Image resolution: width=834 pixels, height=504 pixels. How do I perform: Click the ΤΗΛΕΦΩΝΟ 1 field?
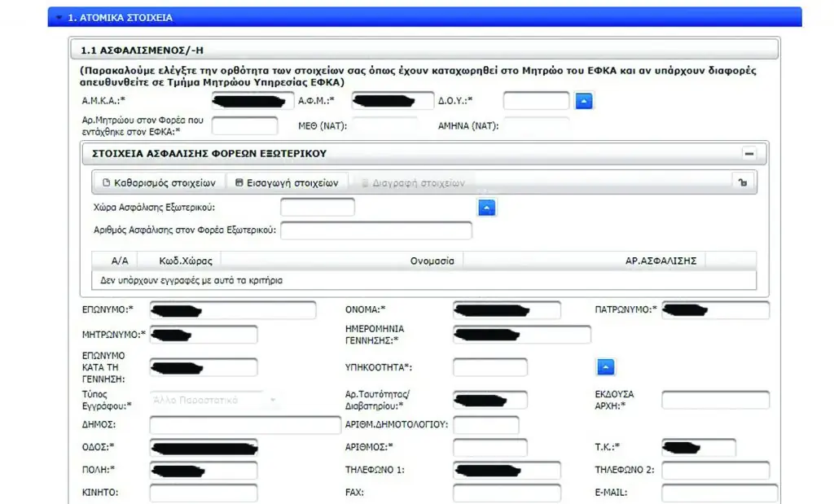click(x=507, y=471)
